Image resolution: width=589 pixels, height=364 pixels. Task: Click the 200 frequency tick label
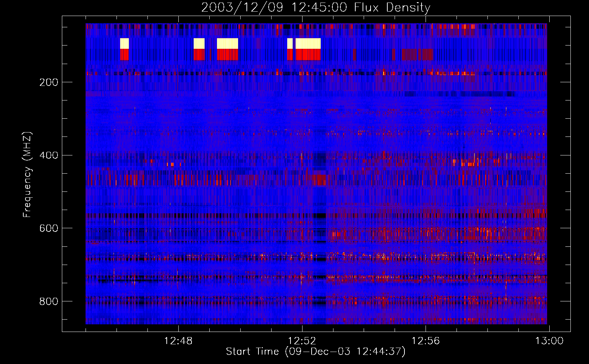[49, 82]
